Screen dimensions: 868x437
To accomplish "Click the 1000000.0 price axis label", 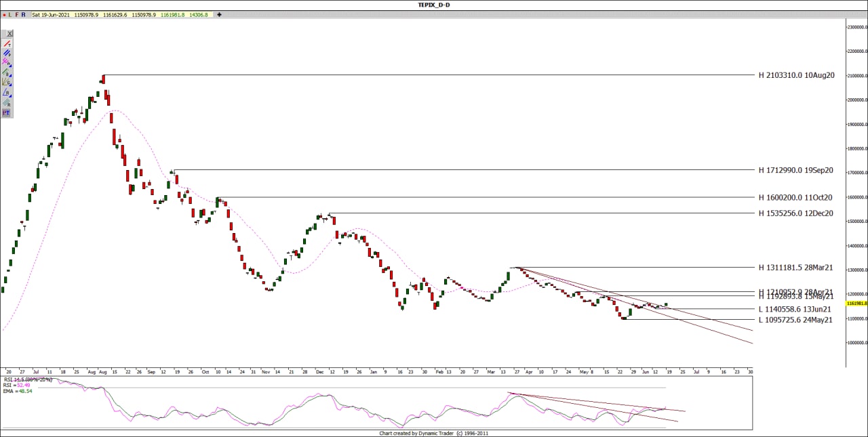I will tap(857, 344).
